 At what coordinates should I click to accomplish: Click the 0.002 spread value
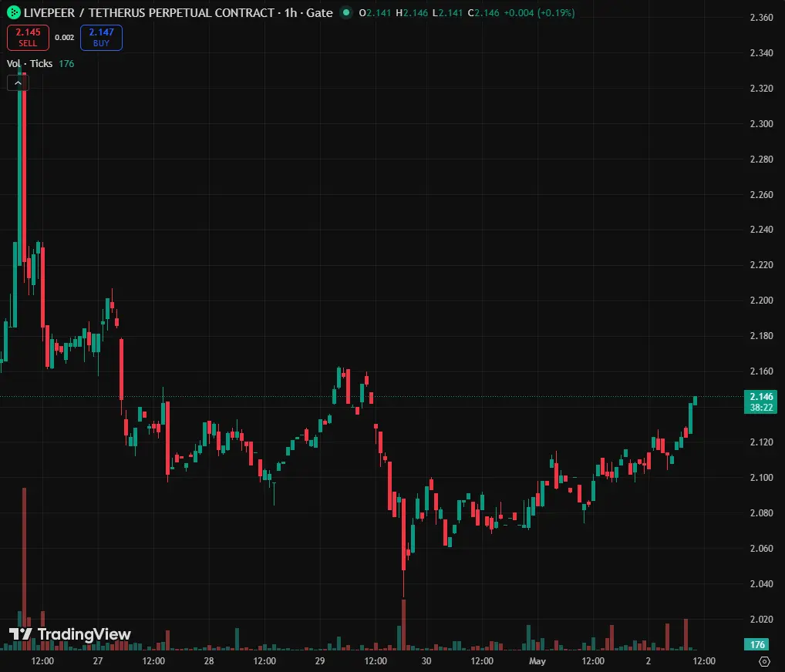click(x=65, y=38)
